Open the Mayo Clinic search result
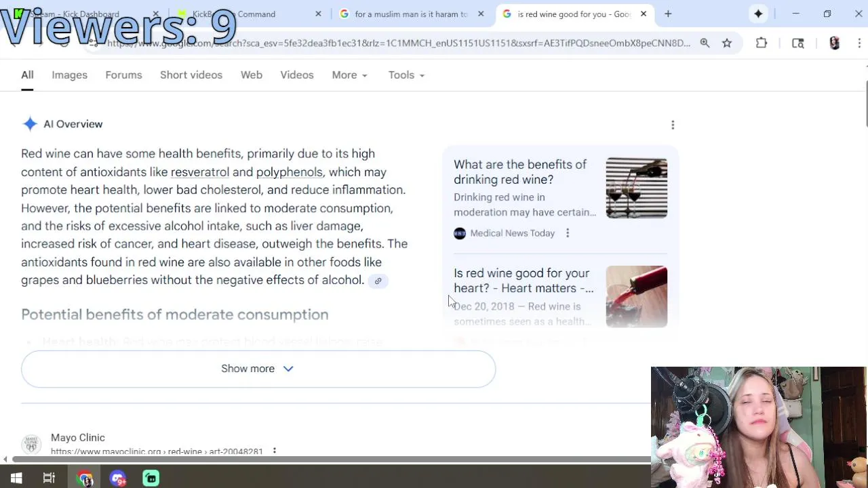The image size is (868, 488). click(78, 438)
